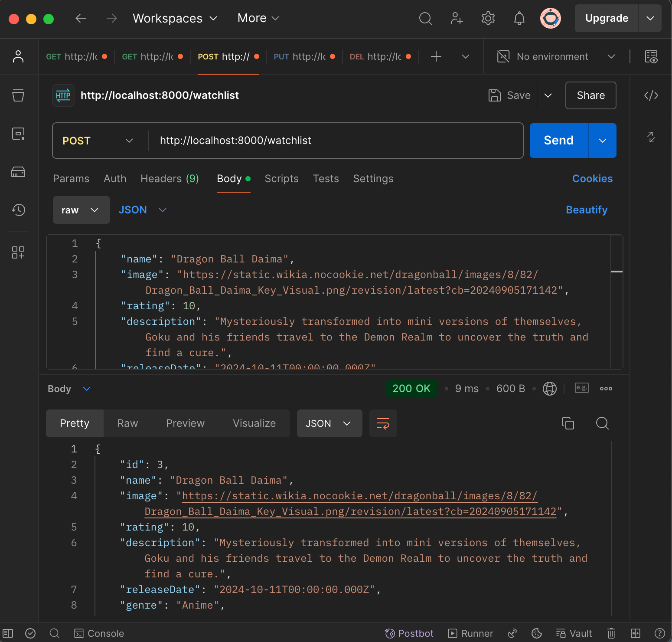Open the Environments panel in the sidebar
Image resolution: width=672 pixels, height=642 pixels.
[18, 134]
